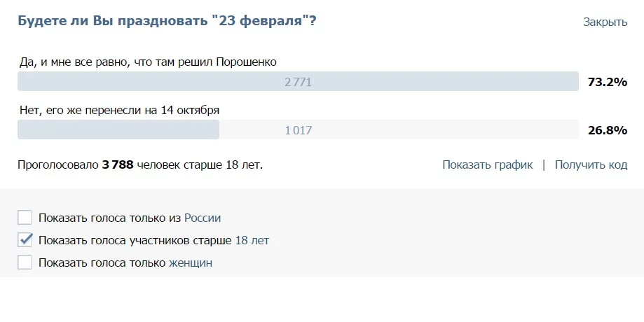Click Получить код link
Screen dimensions: 644x322
[x=591, y=164]
